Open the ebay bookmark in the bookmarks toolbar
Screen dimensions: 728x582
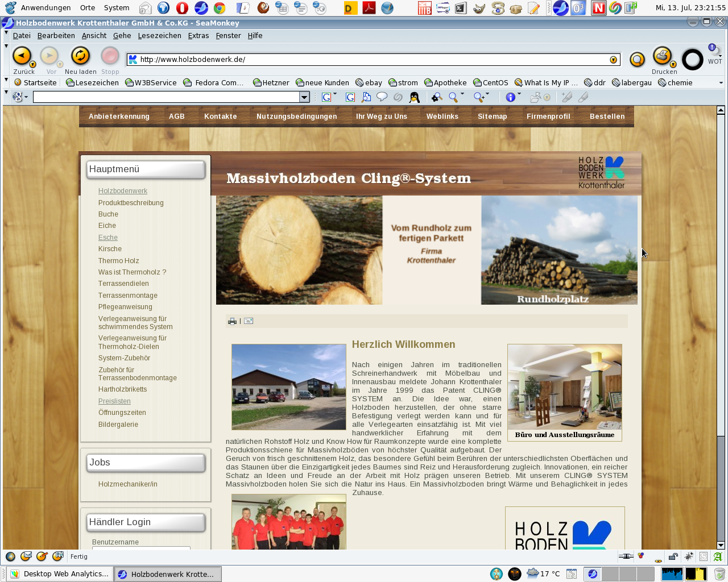(x=369, y=83)
